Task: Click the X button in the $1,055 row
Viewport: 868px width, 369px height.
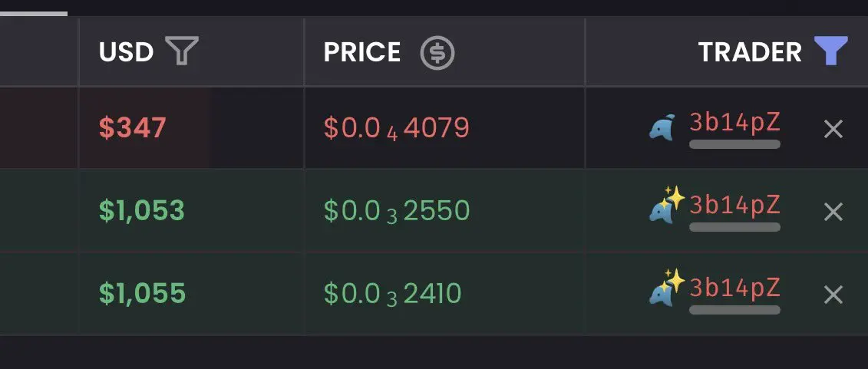Action: pyautogui.click(x=833, y=295)
